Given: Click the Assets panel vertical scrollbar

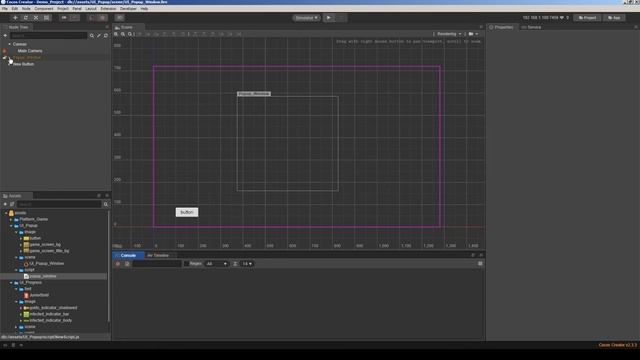Looking at the screenshot, I should coord(109,265).
